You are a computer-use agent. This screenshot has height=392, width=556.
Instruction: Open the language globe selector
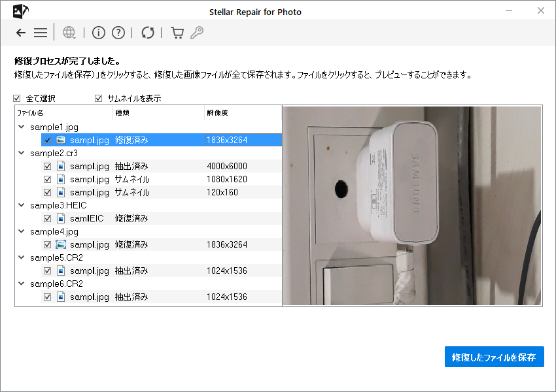tap(69, 33)
